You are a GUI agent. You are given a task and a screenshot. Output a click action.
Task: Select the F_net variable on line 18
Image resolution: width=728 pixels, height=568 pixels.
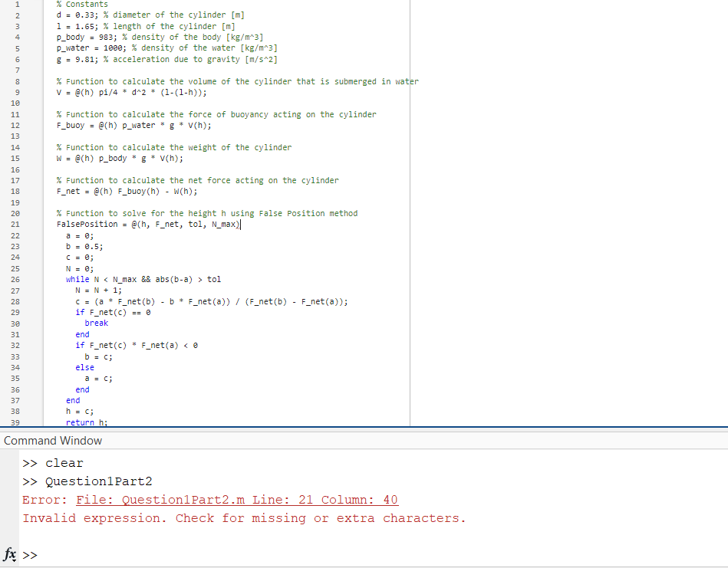click(66, 191)
